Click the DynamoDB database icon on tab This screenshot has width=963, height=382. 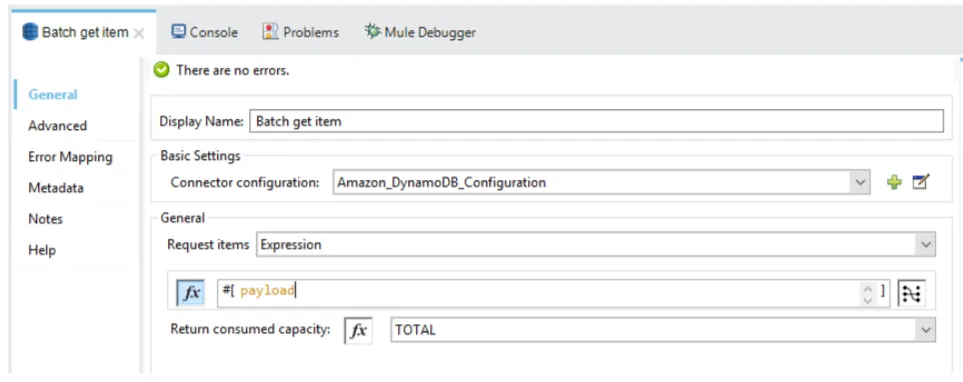(x=30, y=32)
